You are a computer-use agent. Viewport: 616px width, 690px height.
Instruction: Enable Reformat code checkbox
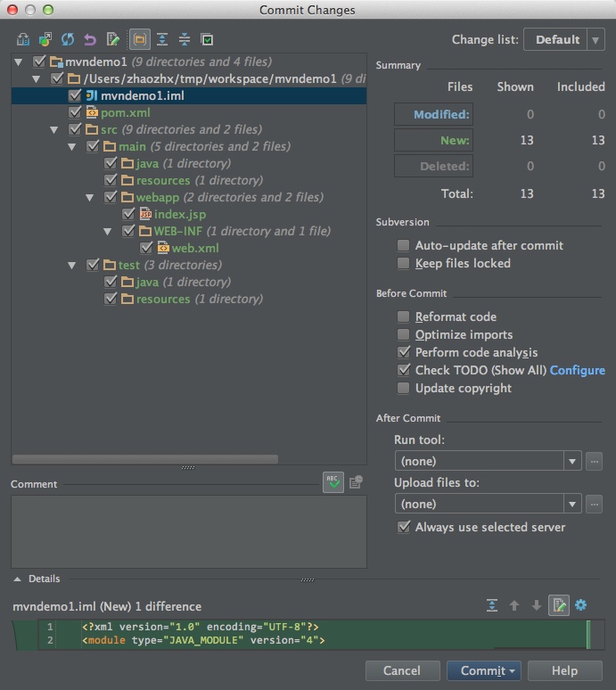click(x=403, y=316)
